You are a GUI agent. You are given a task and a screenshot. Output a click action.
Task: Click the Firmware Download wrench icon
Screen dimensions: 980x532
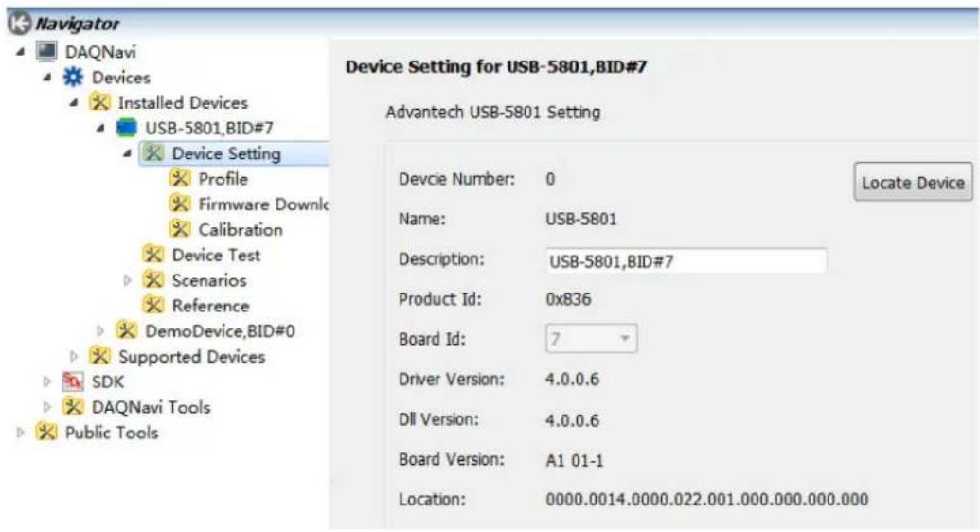coord(180,204)
